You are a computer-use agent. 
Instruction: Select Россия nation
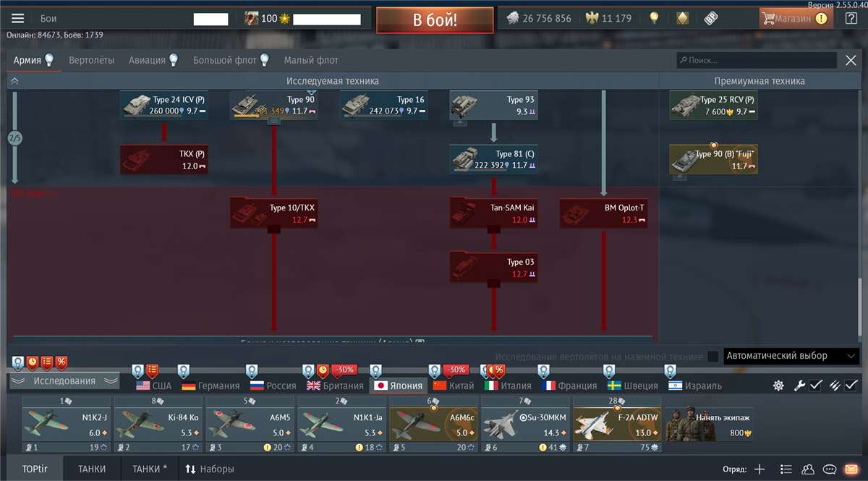click(272, 386)
